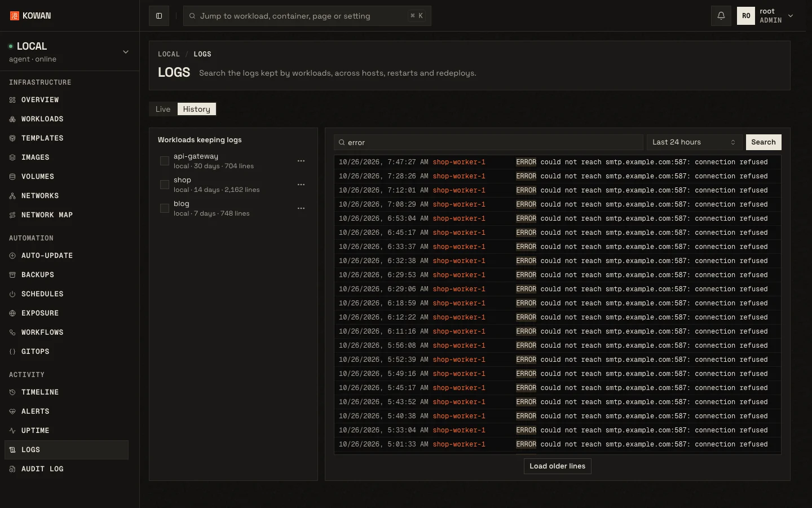This screenshot has width=812, height=508.
Task: Go to GitOps
Action: click(67, 352)
